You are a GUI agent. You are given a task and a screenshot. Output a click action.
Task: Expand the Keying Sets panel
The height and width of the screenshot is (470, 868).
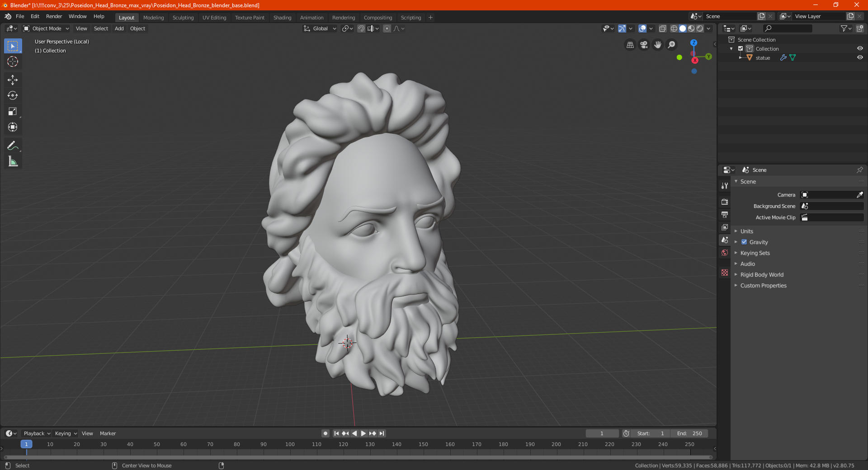pyautogui.click(x=755, y=253)
